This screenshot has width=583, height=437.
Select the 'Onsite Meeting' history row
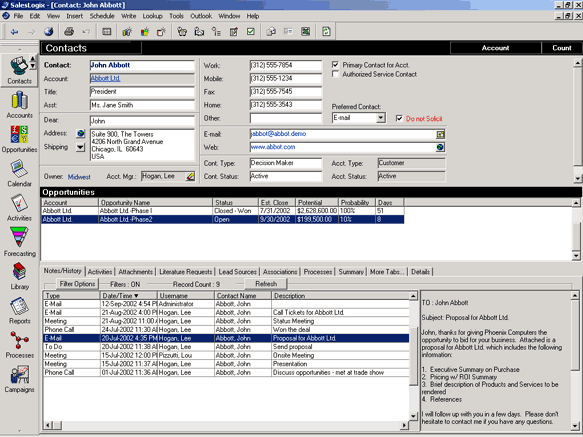click(226, 356)
